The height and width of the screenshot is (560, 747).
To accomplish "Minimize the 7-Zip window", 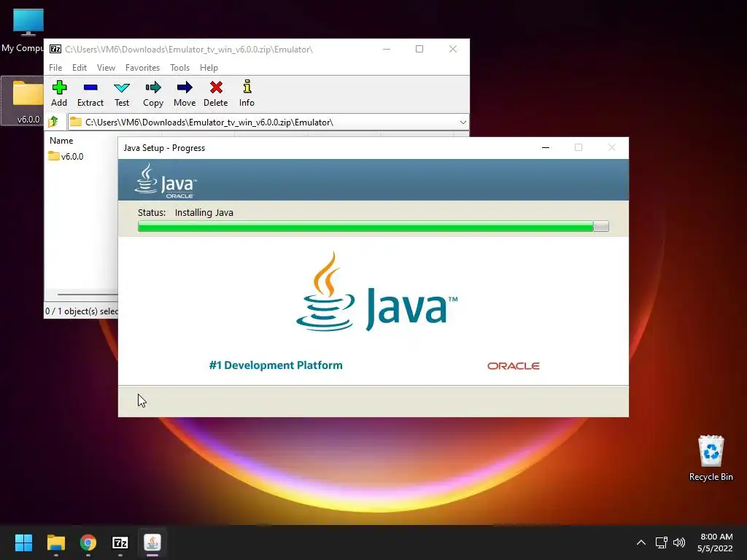I will (x=387, y=49).
